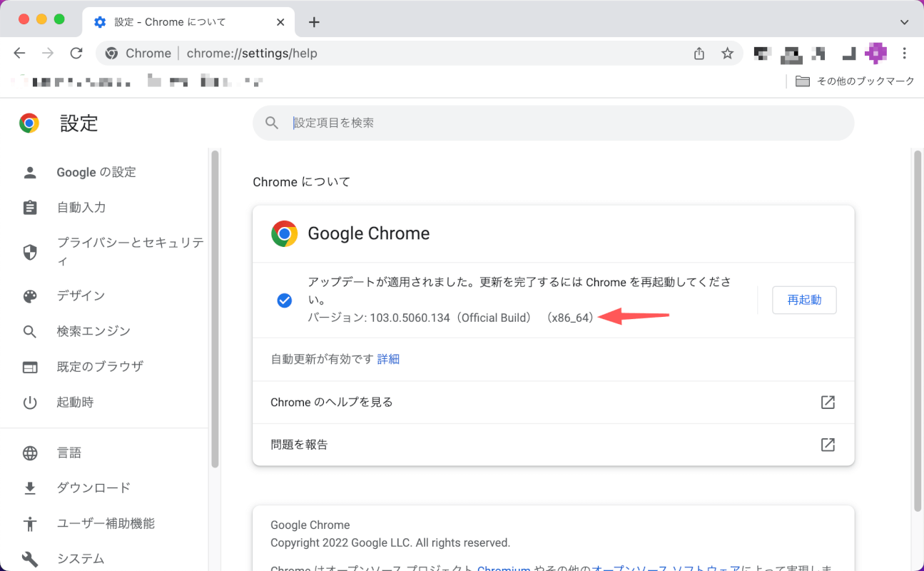Click the power icon beside 起動時
Screen dimensions: 924x571
click(x=30, y=403)
